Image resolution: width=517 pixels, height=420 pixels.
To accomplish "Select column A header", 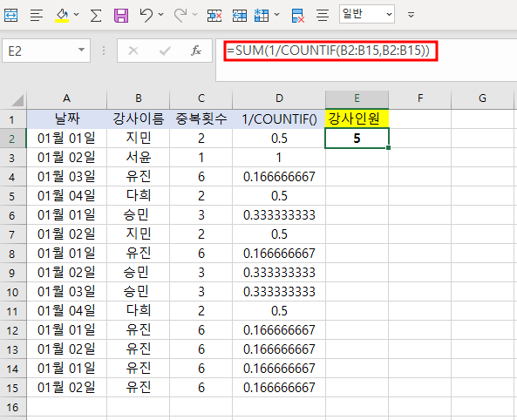I will tap(66, 98).
